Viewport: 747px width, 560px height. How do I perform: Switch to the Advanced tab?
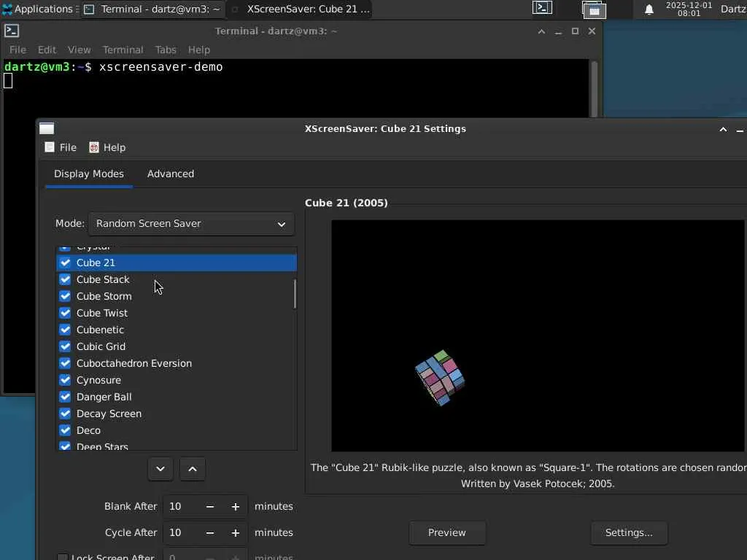(171, 174)
